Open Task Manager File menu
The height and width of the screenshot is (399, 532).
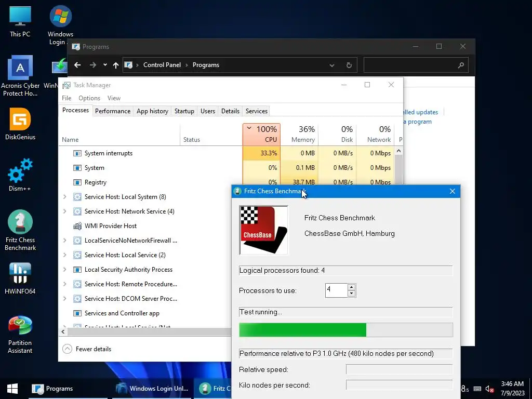66,98
